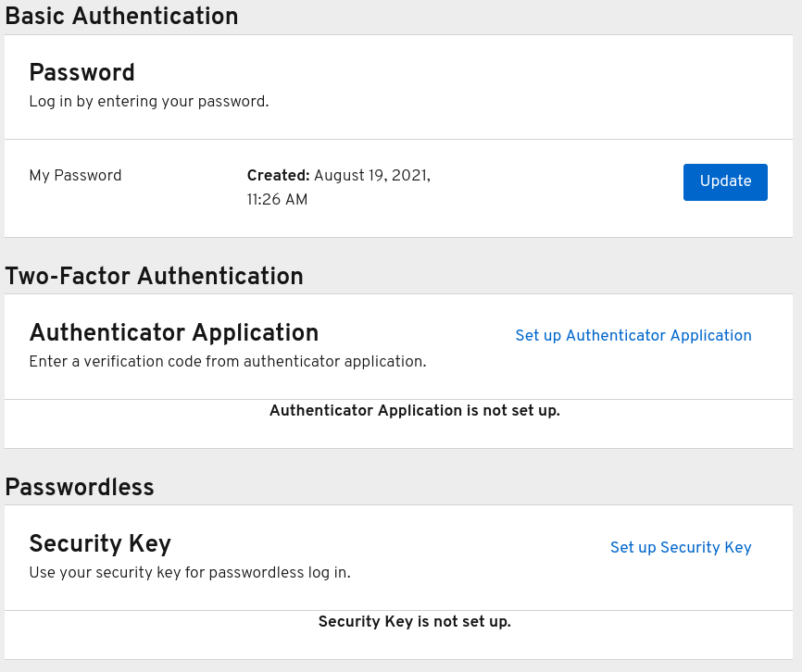The width and height of the screenshot is (802, 672).
Task: Click the My Password credential row
Action: click(398, 188)
